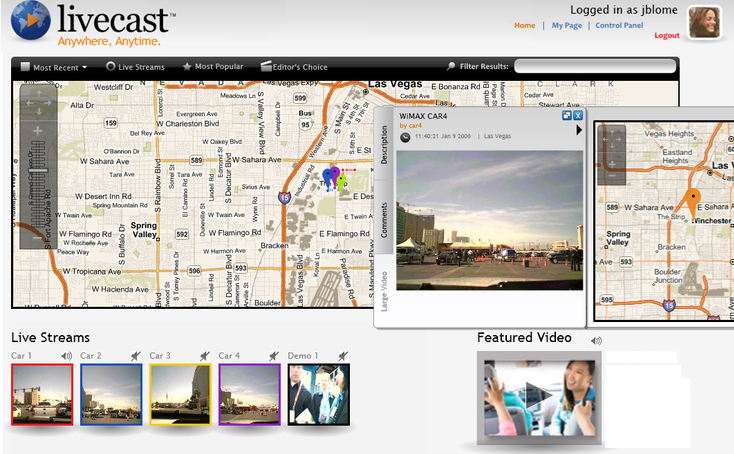Unmute the Demo 1 stream audio

[343, 356]
